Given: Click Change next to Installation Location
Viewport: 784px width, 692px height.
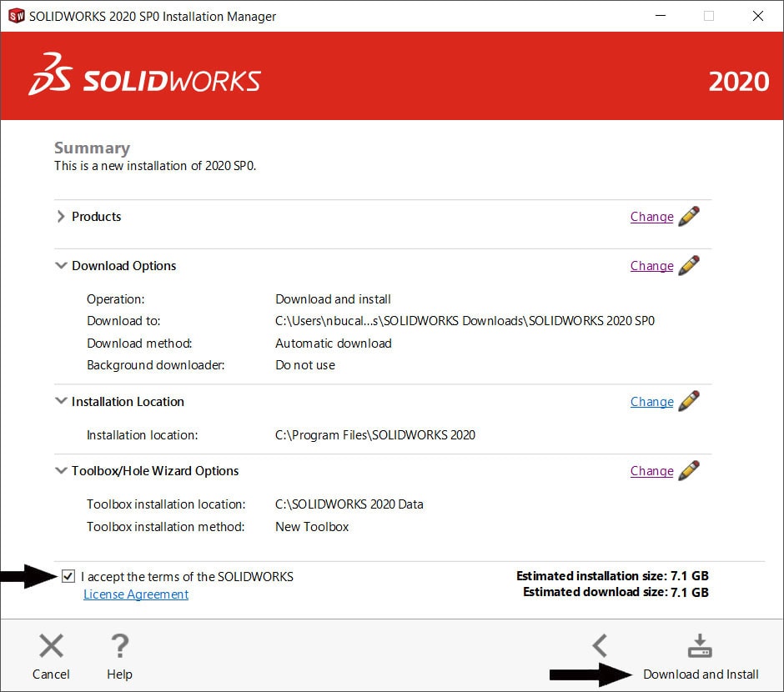Looking at the screenshot, I should pos(651,401).
